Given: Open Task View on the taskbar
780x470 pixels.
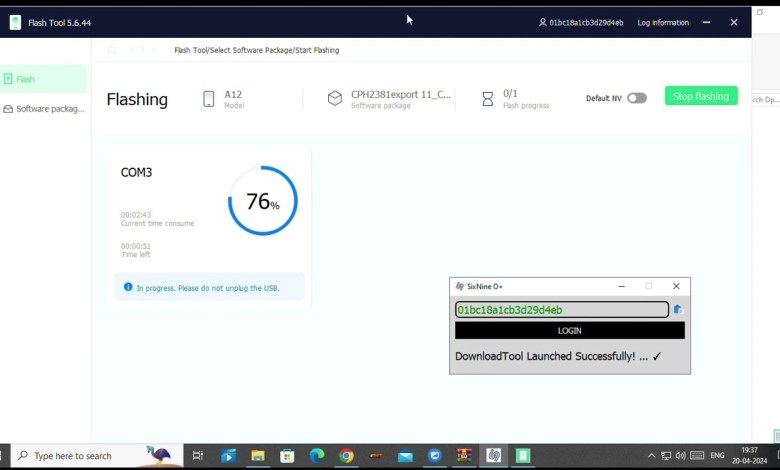Looking at the screenshot, I should (198, 456).
